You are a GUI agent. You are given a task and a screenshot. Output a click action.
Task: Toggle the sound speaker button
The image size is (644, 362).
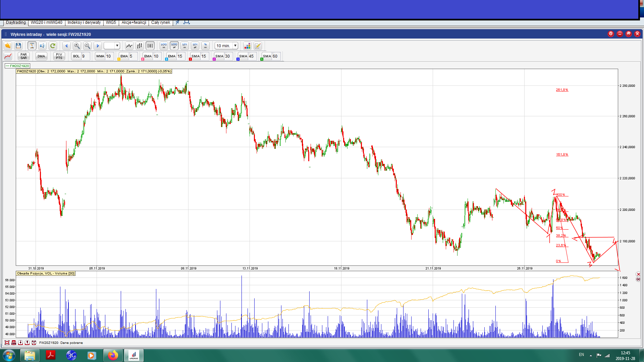tap(42, 46)
